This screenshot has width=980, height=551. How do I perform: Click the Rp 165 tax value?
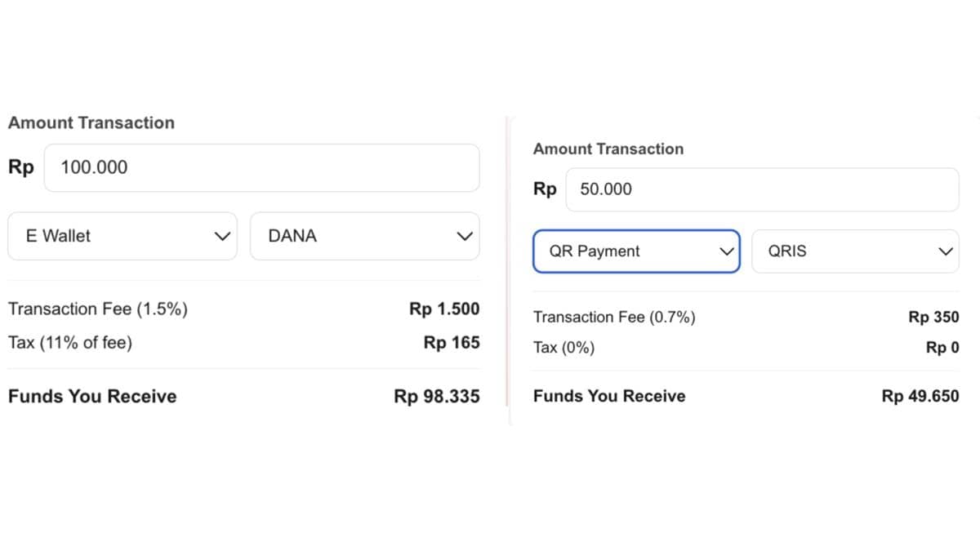tap(452, 343)
